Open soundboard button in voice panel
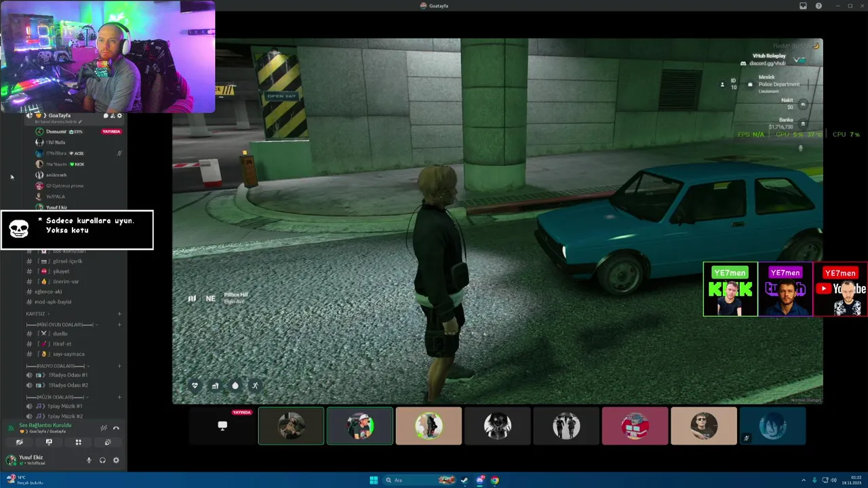Viewport: 868px width, 488px height. (108, 442)
